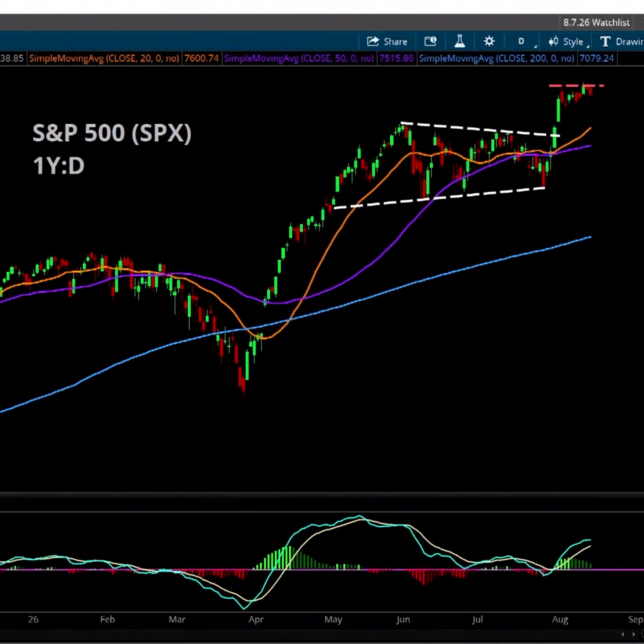Viewport: 644px width, 644px height.
Task: Open the chart info panel icon
Action: pyautogui.click(x=430, y=42)
